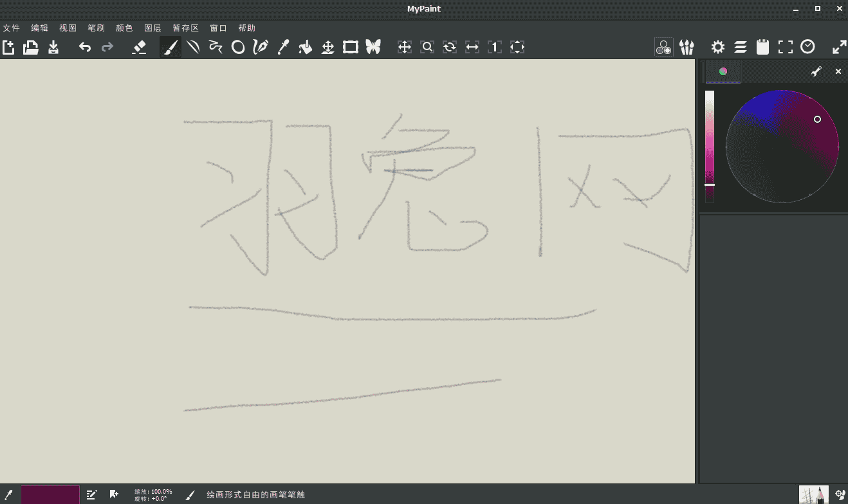Select the Frame editing tool
848x504 pixels.
pyautogui.click(x=351, y=47)
